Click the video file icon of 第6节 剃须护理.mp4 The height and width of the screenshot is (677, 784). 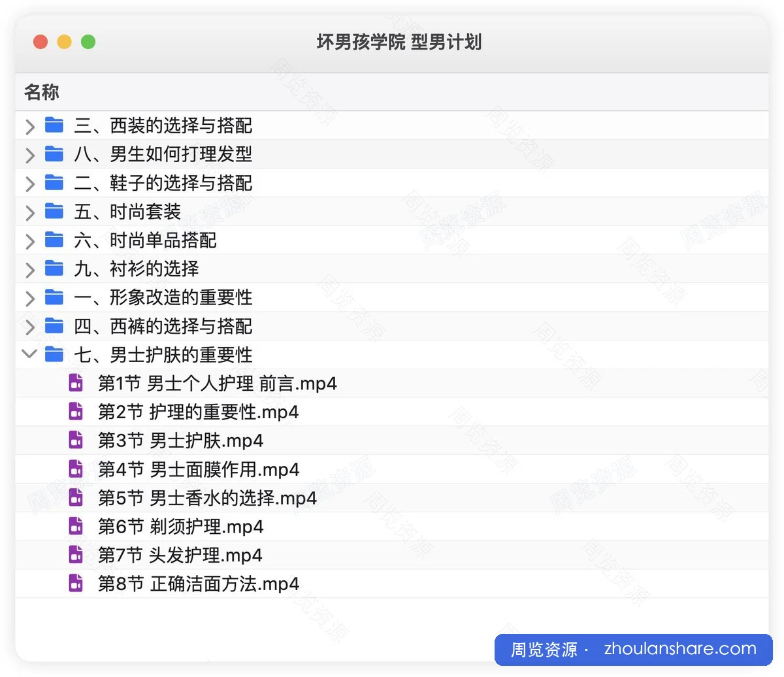coord(76,526)
